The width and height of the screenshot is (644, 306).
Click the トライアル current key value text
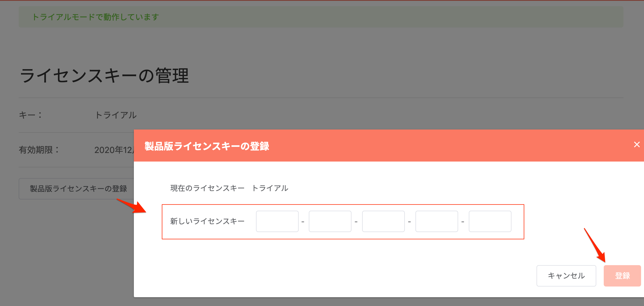tap(270, 188)
